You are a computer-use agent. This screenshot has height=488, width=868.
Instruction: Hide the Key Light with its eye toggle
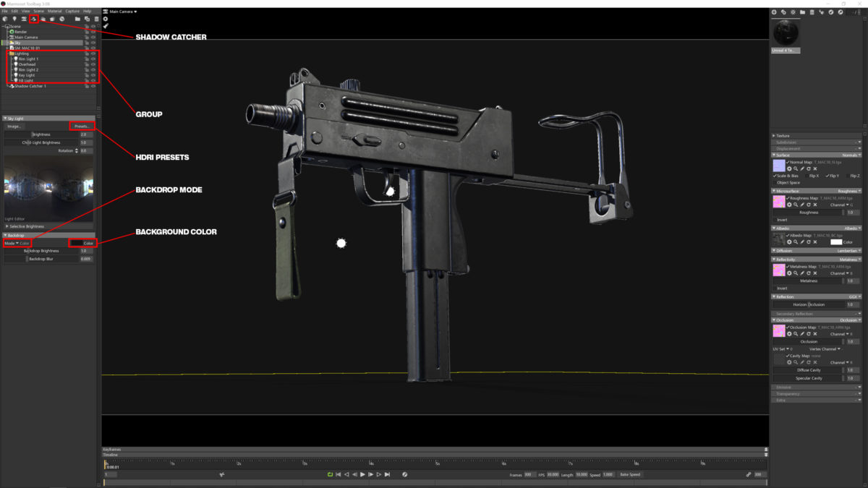tap(93, 75)
